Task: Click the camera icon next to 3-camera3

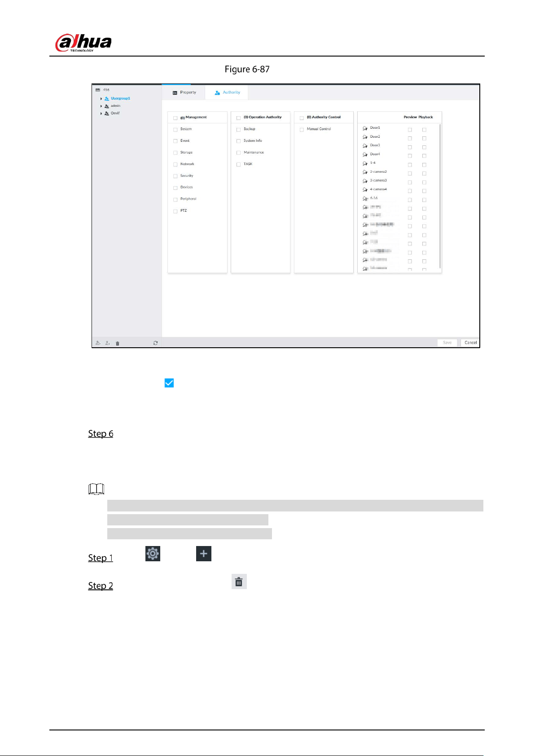Action: pyautogui.click(x=365, y=181)
